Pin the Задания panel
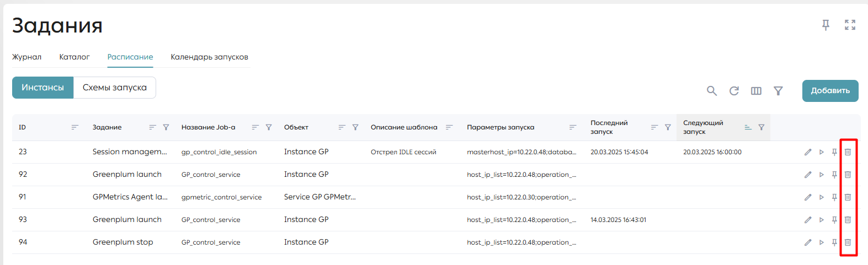 pyautogui.click(x=826, y=25)
